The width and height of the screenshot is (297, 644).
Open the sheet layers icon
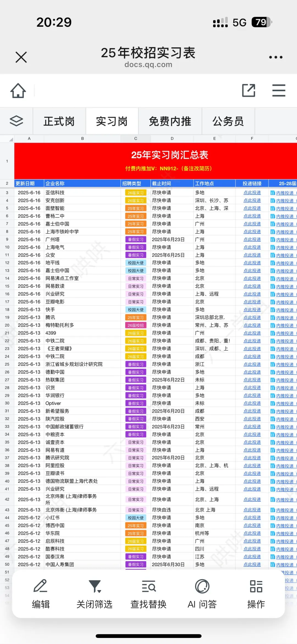pos(16,121)
